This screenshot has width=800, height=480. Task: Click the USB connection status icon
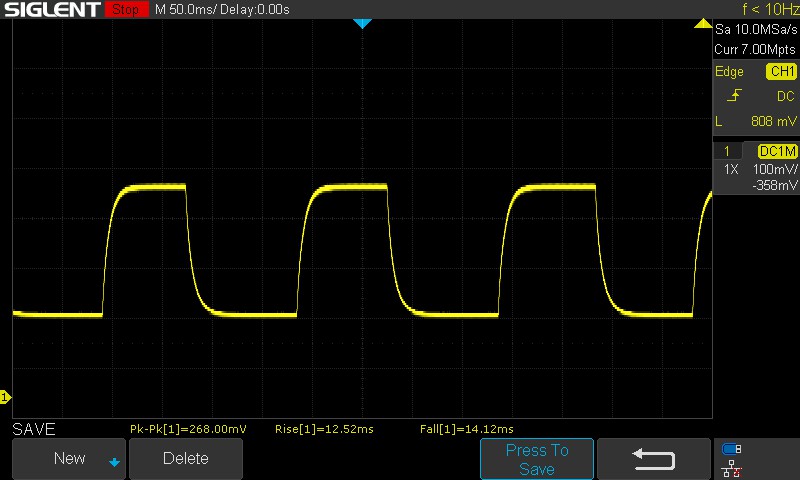[732, 449]
